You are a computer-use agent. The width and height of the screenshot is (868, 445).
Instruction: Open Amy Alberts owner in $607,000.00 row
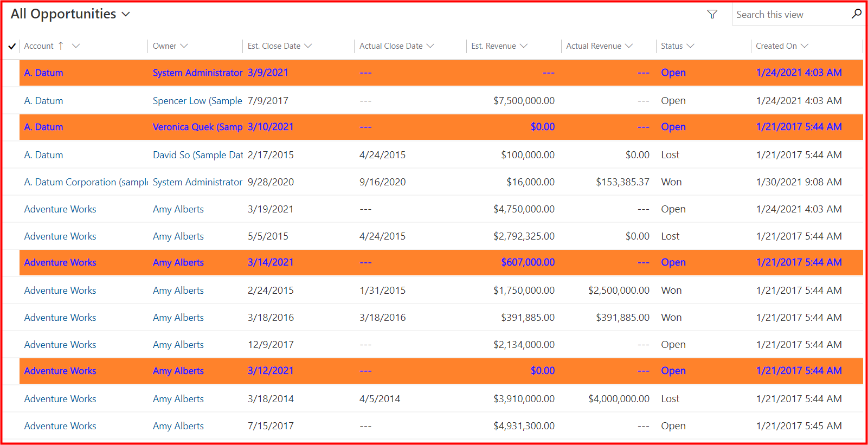[178, 262]
